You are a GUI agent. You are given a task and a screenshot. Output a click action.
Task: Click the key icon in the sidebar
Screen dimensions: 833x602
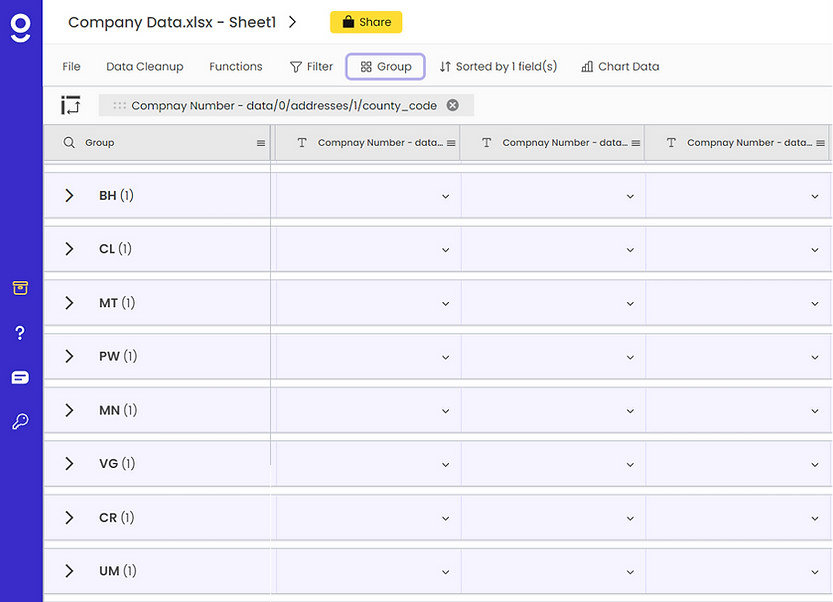tap(21, 421)
